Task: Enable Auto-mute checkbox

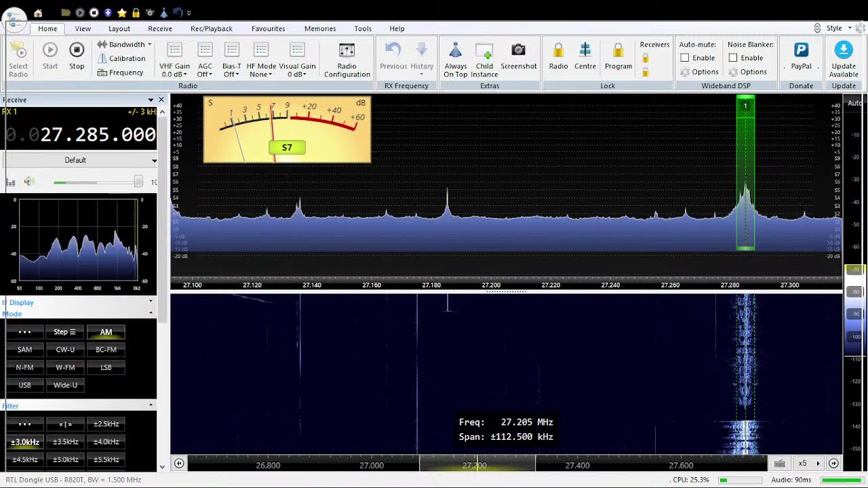Action: click(685, 58)
